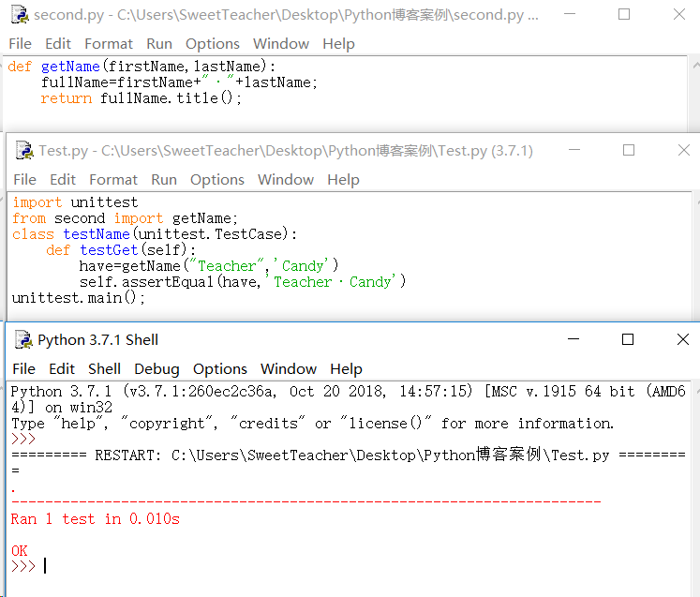Click 'def testGet(self):' line in Test.py
Viewport: 700px width, 597px height.
(121, 250)
